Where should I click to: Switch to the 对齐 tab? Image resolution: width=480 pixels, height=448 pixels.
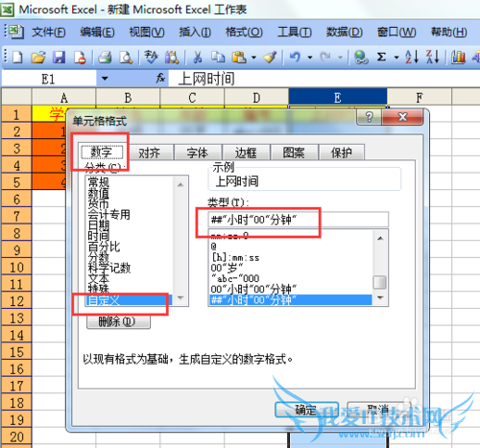pyautogui.click(x=149, y=153)
